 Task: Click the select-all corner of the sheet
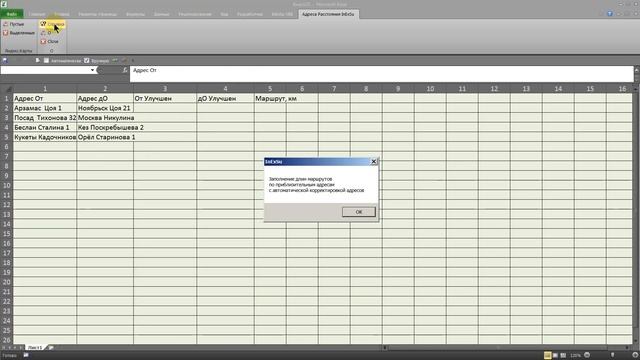[x=7, y=89]
